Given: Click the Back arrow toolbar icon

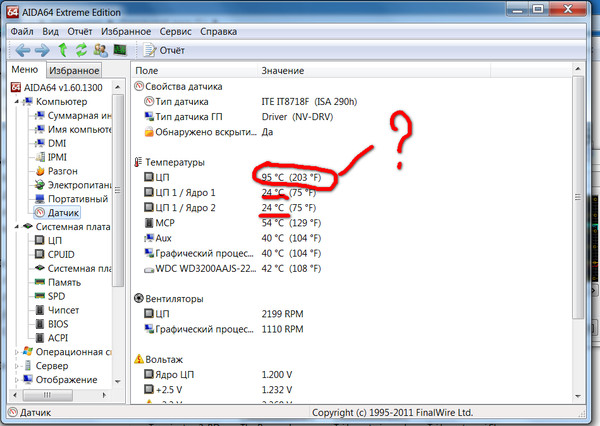Looking at the screenshot, I should [23, 50].
